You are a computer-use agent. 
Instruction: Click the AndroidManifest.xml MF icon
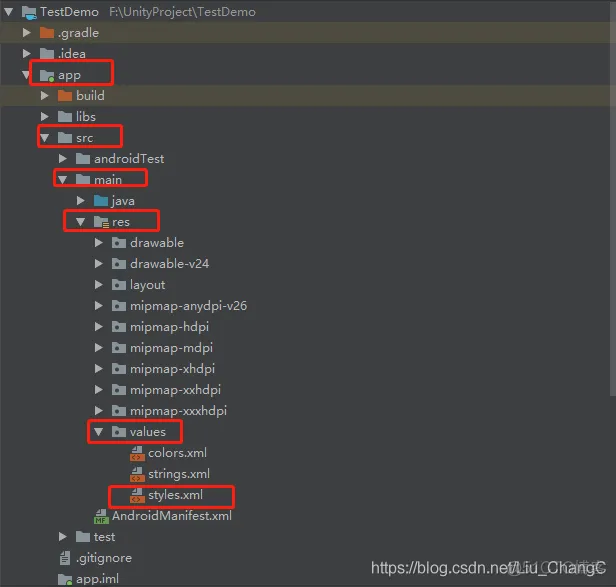click(101, 516)
